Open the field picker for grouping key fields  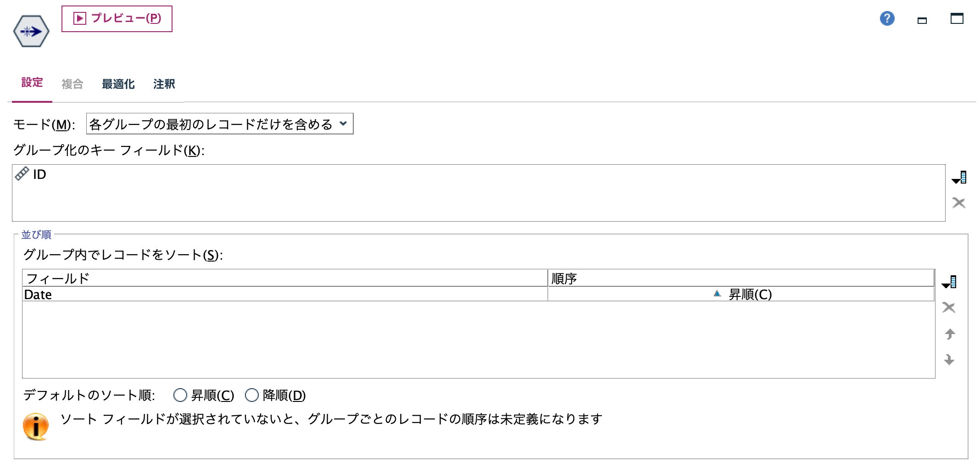[960, 177]
